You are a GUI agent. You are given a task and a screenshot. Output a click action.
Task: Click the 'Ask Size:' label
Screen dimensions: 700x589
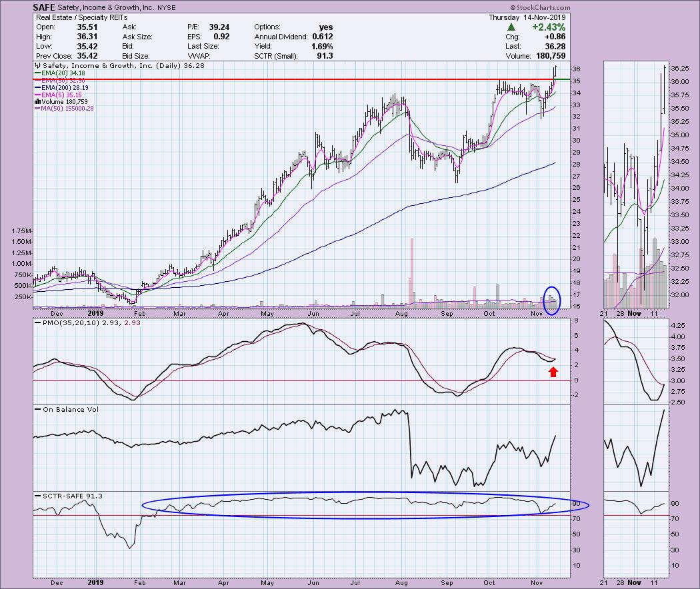(x=137, y=37)
